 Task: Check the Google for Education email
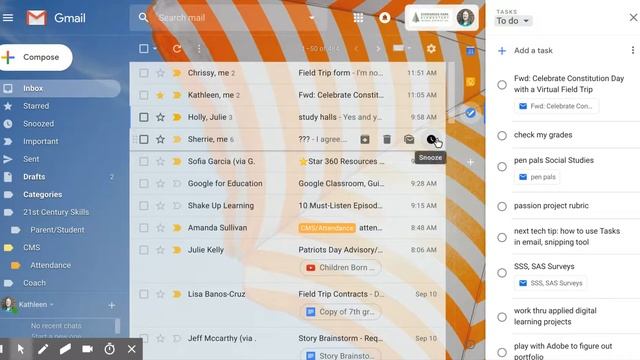tap(144, 184)
